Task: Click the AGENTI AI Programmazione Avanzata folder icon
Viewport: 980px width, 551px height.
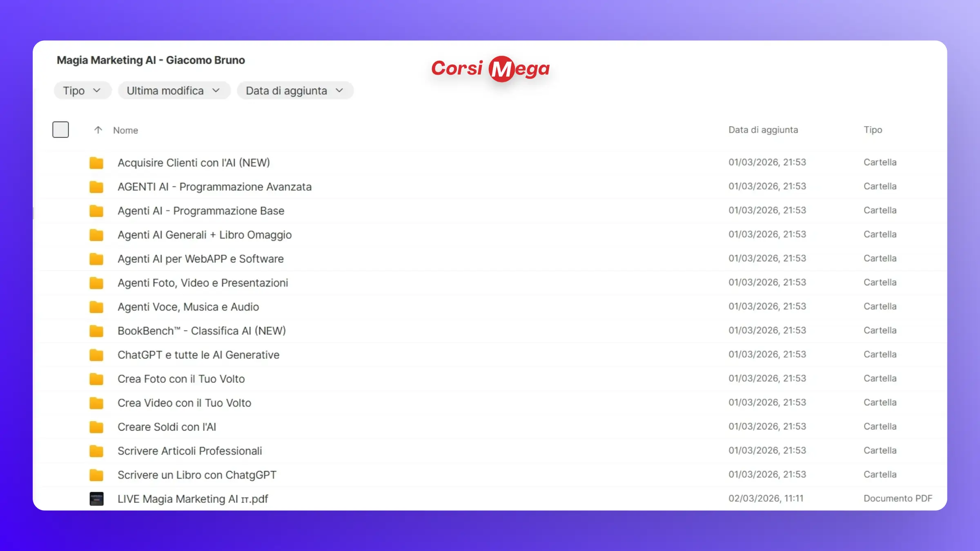Action: [96, 187]
